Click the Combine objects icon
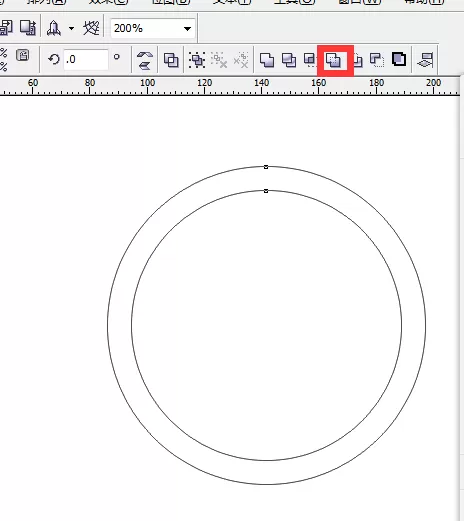 click(x=171, y=60)
